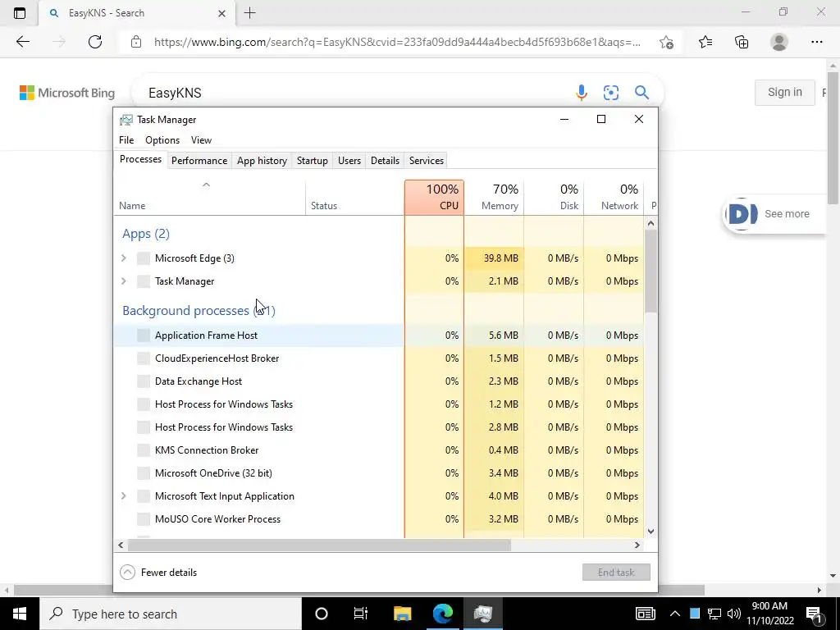Viewport: 840px width, 630px height.
Task: Sort processes by the CPU column
Action: coord(435,197)
